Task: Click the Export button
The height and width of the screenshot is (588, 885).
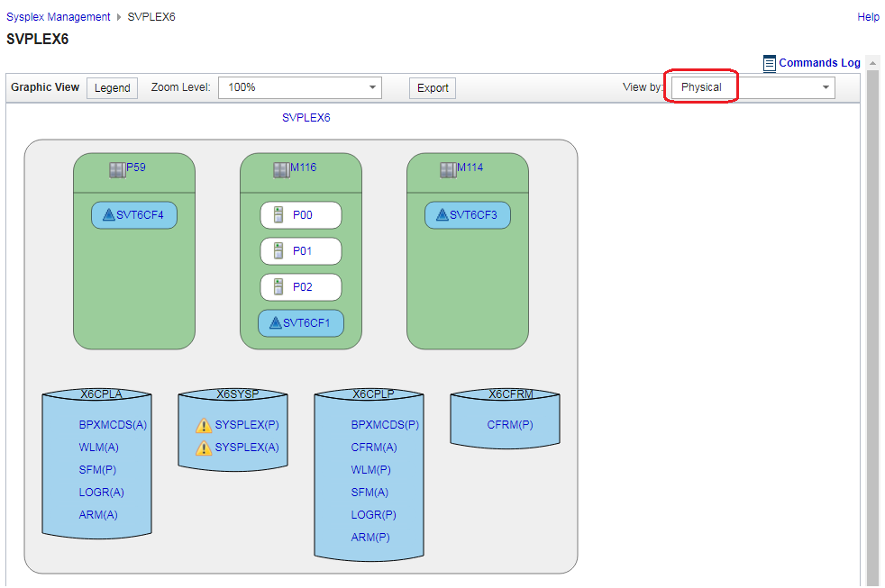Action: [x=433, y=88]
